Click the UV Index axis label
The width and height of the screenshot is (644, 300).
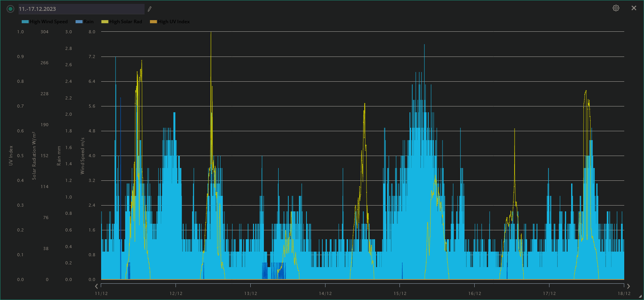11,156
